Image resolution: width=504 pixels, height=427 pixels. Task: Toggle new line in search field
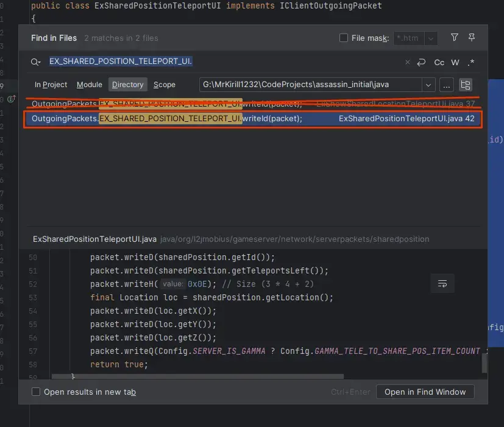point(421,62)
